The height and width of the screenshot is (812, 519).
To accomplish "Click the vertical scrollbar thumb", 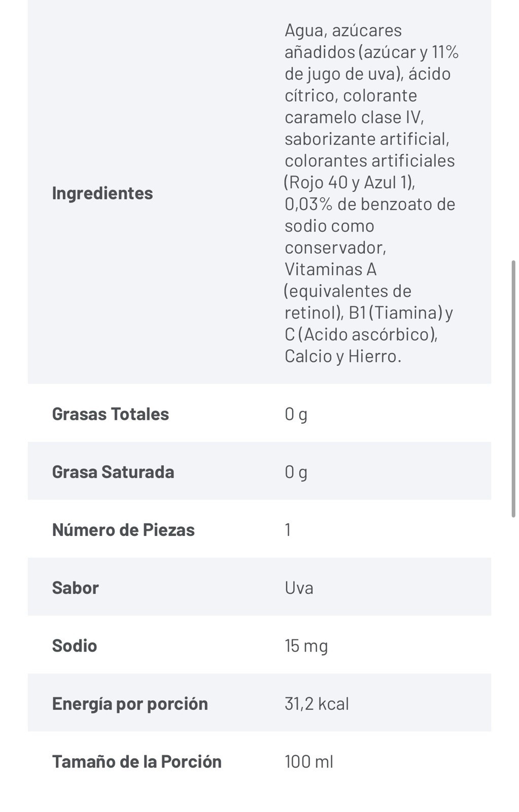I will pyautogui.click(x=513, y=389).
